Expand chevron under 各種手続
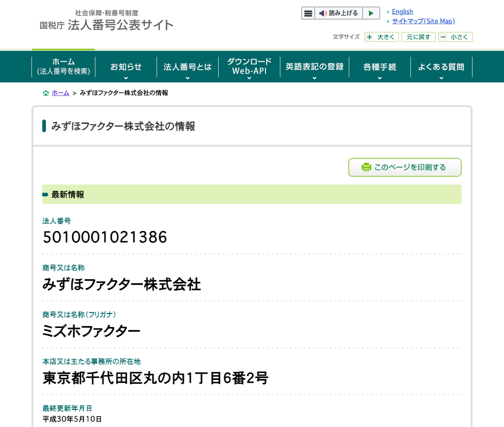The image size is (504, 427). click(380, 78)
